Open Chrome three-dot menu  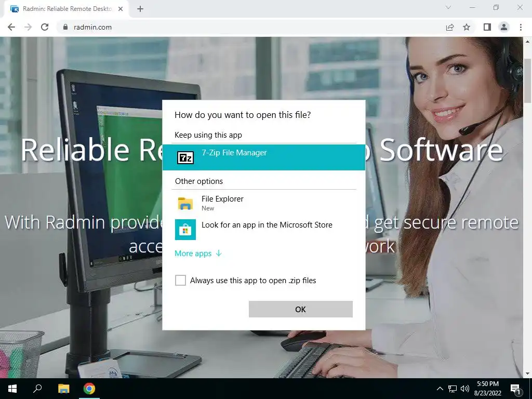[x=521, y=27]
